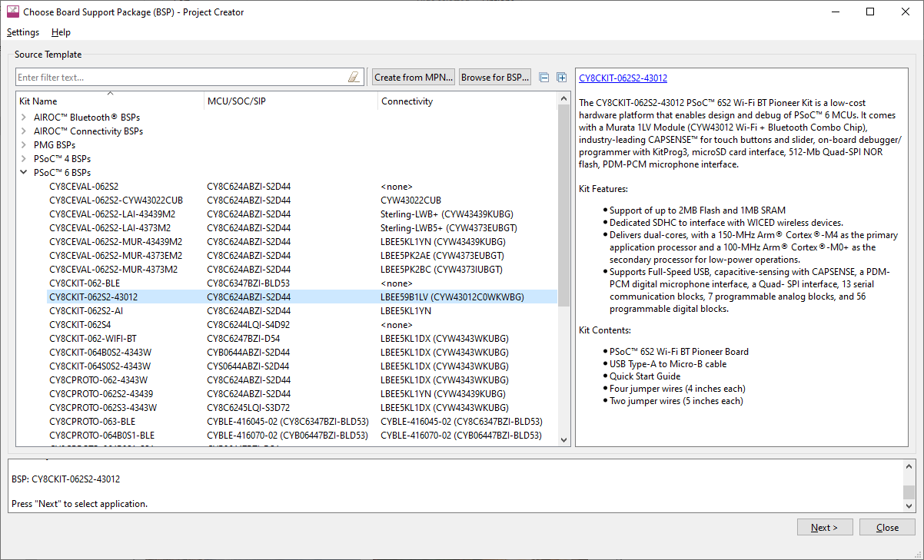The width and height of the screenshot is (924, 560).
Task: Select the CY8CEVAL-062S2-MUR-4373M2 kit
Action: click(x=113, y=270)
